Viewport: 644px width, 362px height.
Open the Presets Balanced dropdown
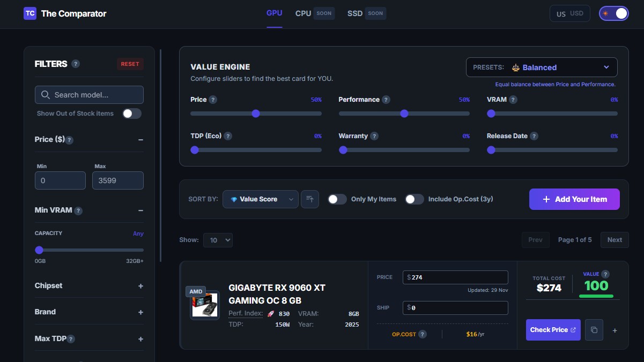pyautogui.click(x=542, y=67)
